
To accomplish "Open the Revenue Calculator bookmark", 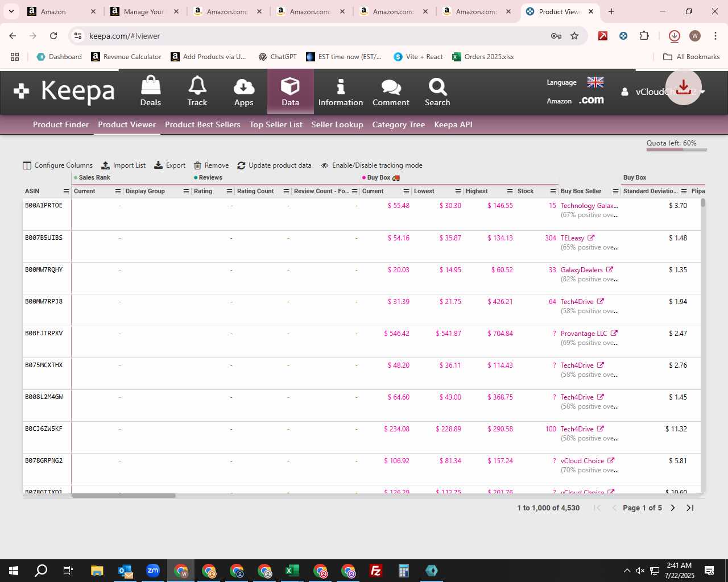I will [x=126, y=57].
